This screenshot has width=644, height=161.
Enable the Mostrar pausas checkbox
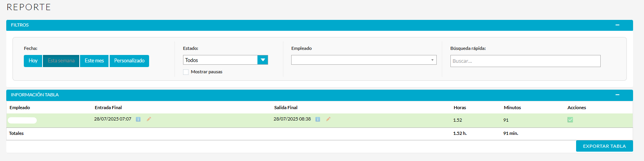[x=186, y=72]
